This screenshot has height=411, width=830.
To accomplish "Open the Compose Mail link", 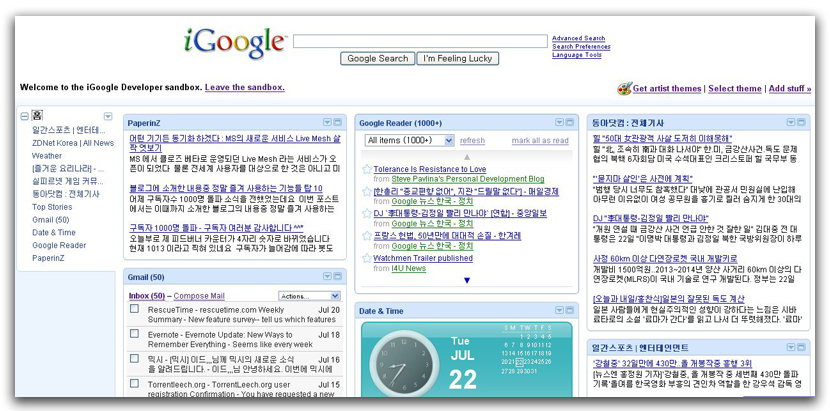I will 199,296.
